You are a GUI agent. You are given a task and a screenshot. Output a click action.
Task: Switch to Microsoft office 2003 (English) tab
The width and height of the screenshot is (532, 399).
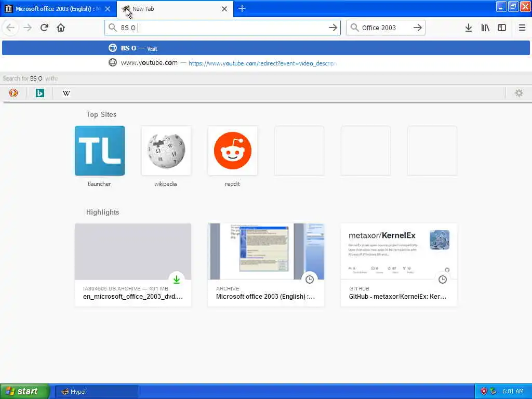[58, 9]
